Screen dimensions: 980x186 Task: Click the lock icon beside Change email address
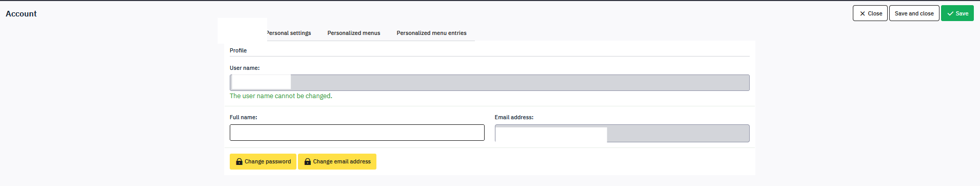[x=308, y=161]
